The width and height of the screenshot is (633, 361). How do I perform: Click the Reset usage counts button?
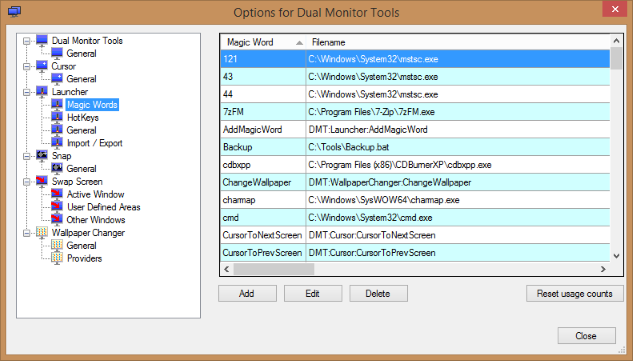tap(574, 294)
